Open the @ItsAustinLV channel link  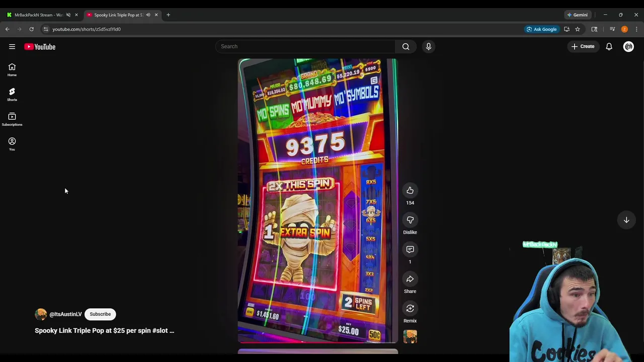(65, 314)
